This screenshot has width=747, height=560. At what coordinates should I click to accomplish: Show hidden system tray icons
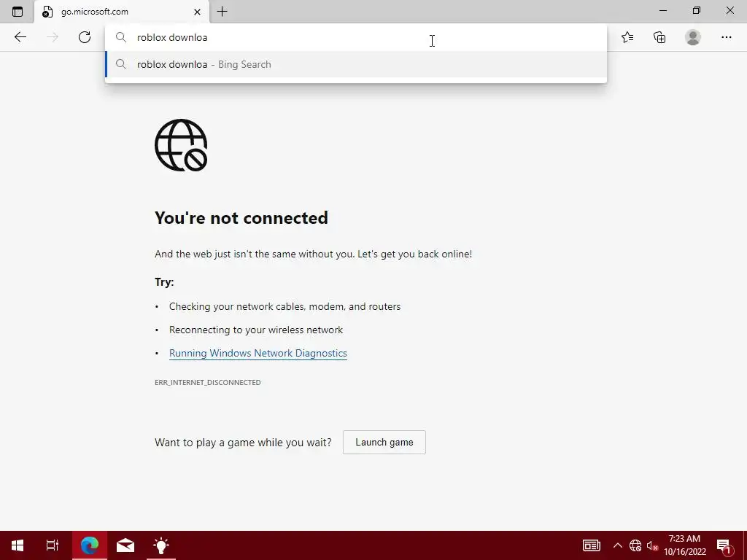pyautogui.click(x=617, y=545)
